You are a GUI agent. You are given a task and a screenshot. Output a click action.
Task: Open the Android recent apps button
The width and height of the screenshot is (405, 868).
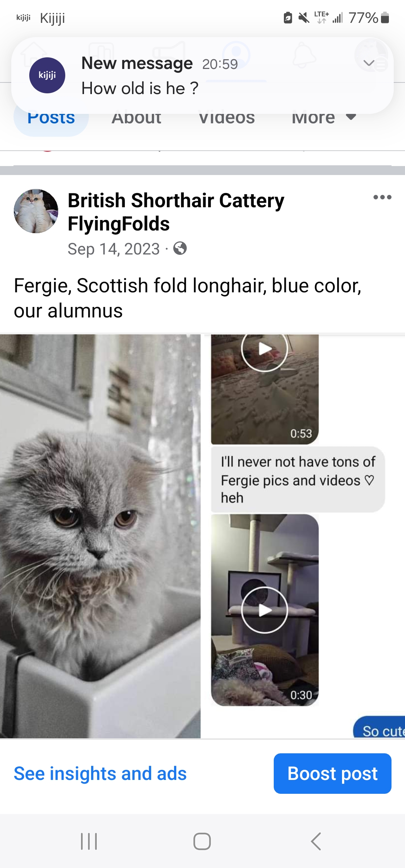tap(89, 841)
